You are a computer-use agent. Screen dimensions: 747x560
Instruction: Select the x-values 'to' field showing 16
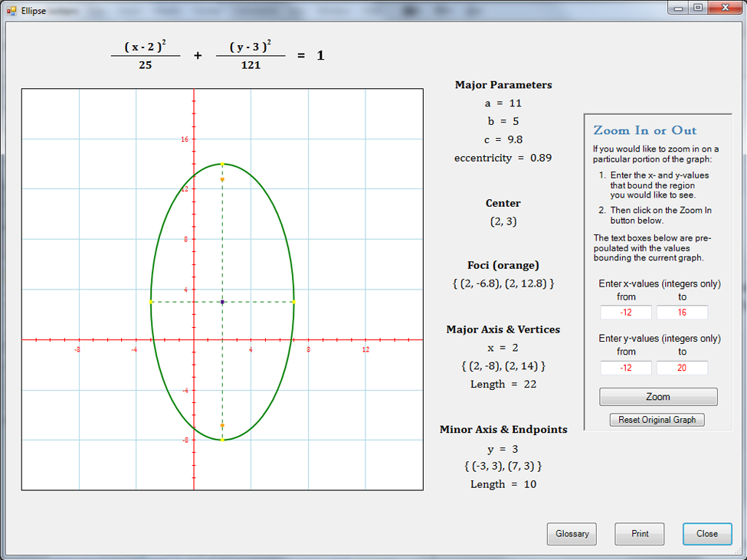click(682, 313)
